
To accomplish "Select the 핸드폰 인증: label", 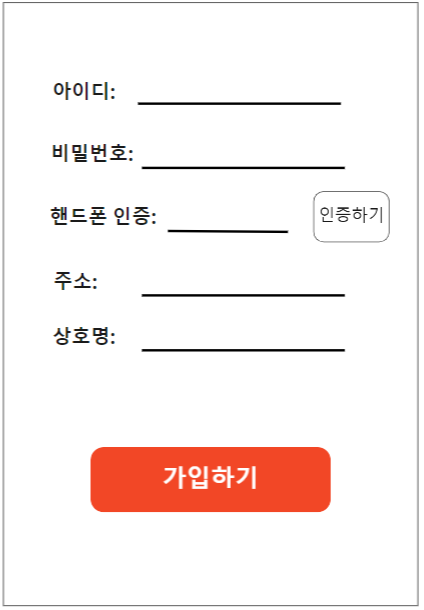I will (x=103, y=216).
